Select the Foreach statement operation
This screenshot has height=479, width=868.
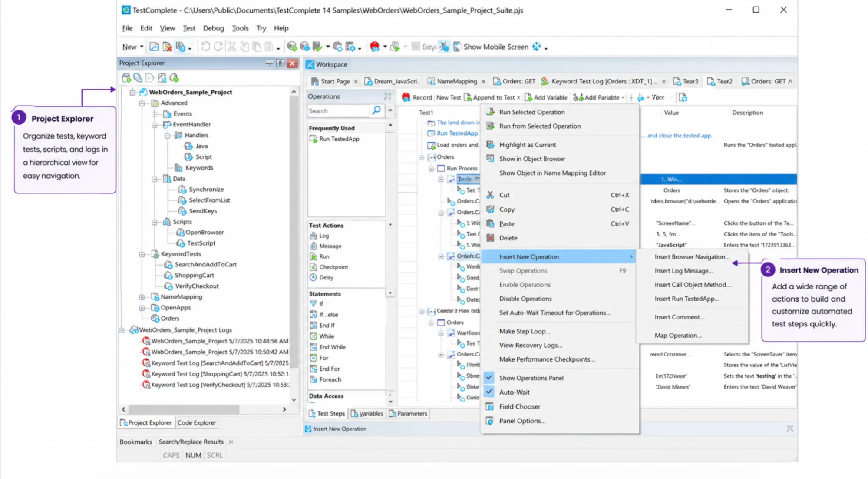pyautogui.click(x=326, y=379)
